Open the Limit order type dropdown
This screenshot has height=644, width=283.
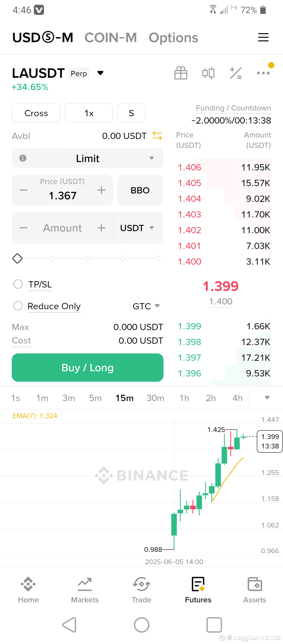point(88,158)
